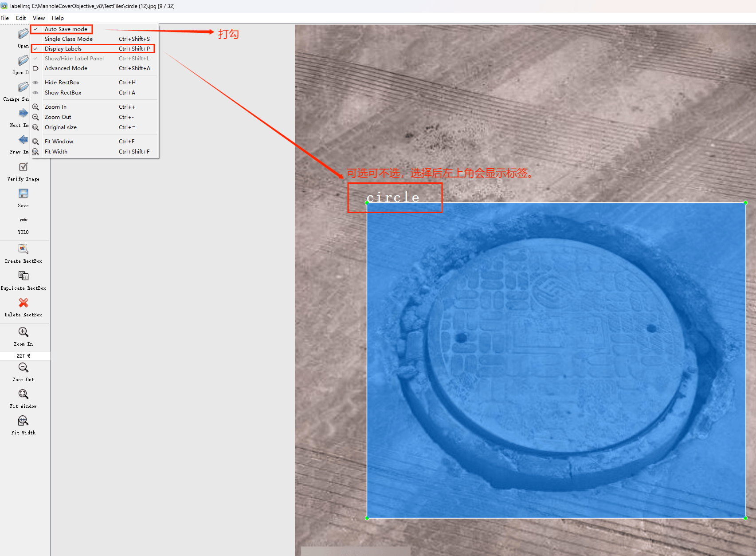The image size is (756, 556).
Task: Switch on Advanced Mode
Action: point(94,68)
